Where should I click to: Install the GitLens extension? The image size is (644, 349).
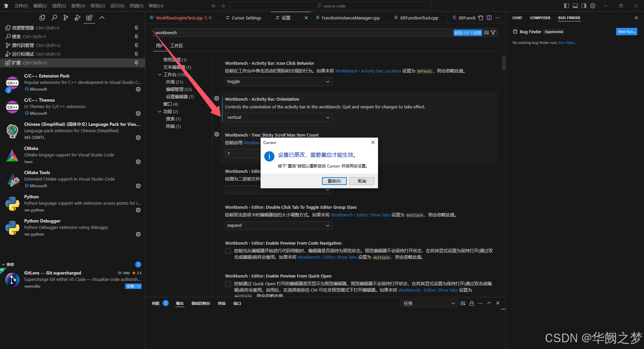coord(130,286)
